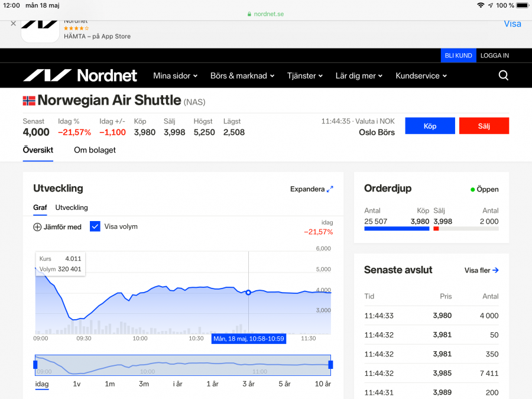Click the right handle of range slider
Viewport: 532px width, 399px height.
(x=330, y=365)
